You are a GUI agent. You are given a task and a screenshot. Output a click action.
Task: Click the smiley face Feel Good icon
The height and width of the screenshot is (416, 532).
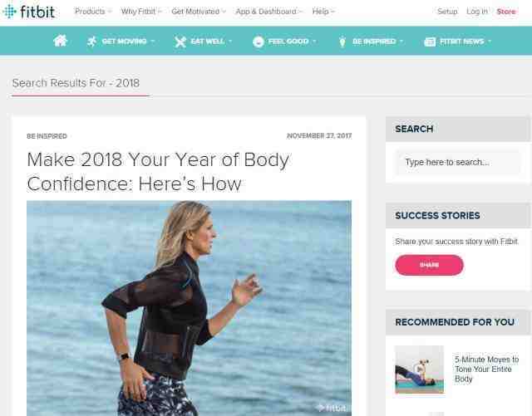[x=259, y=42]
